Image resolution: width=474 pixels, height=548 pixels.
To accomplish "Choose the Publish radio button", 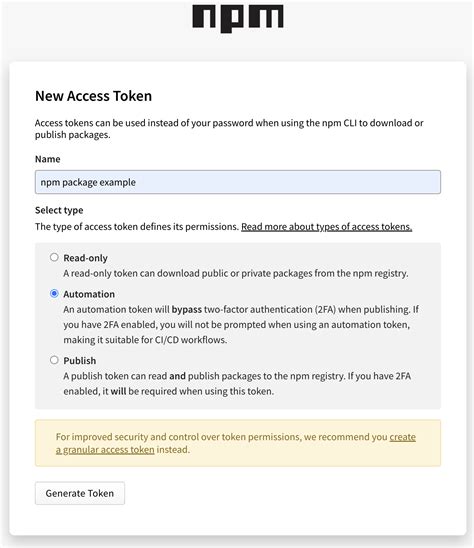I will pyautogui.click(x=54, y=360).
